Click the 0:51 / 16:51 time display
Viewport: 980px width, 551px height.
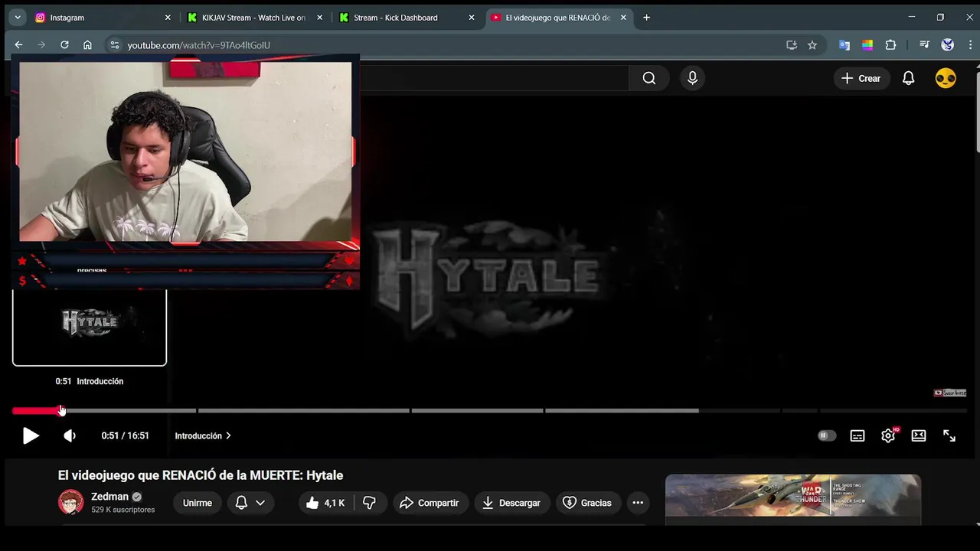tap(125, 435)
